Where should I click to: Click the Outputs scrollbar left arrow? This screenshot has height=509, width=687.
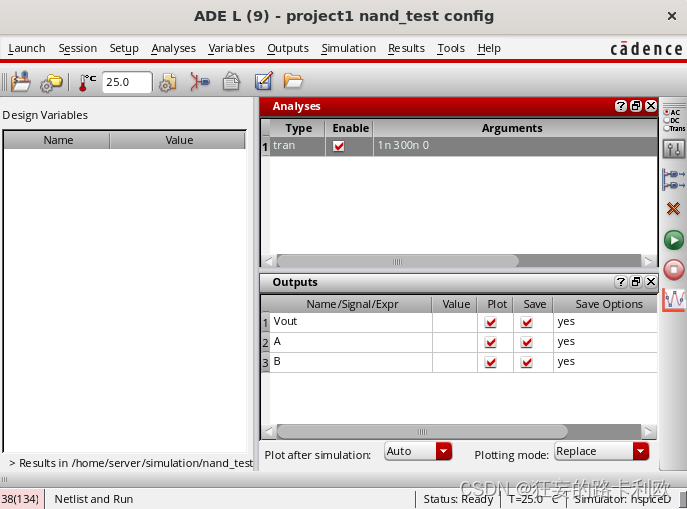269,432
